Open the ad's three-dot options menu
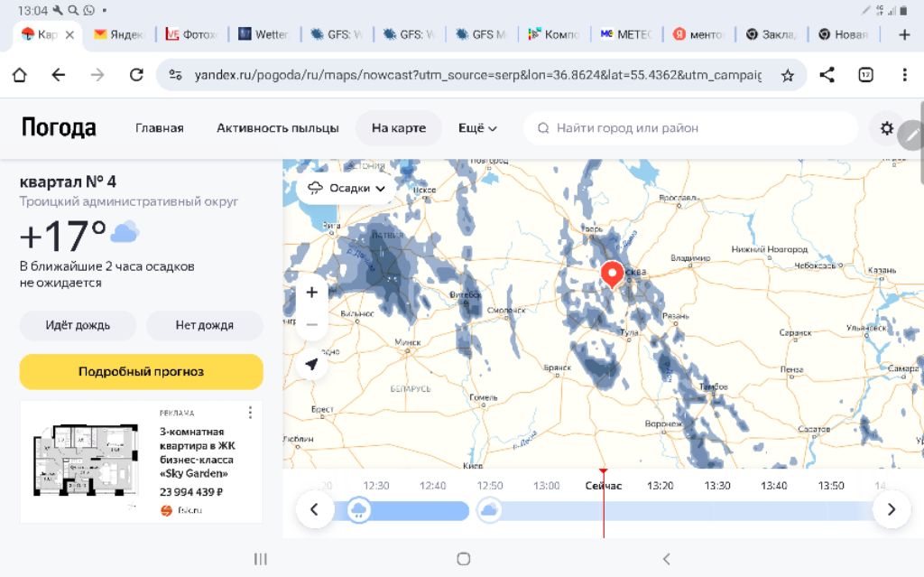 click(251, 413)
